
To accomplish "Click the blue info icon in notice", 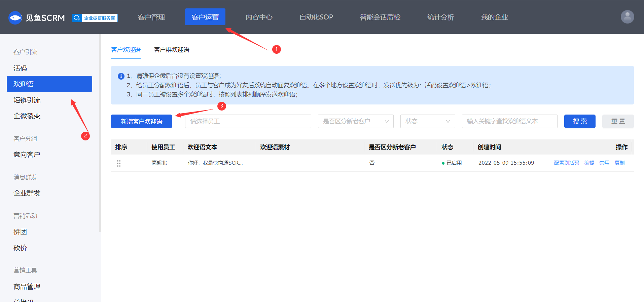I will [x=121, y=76].
